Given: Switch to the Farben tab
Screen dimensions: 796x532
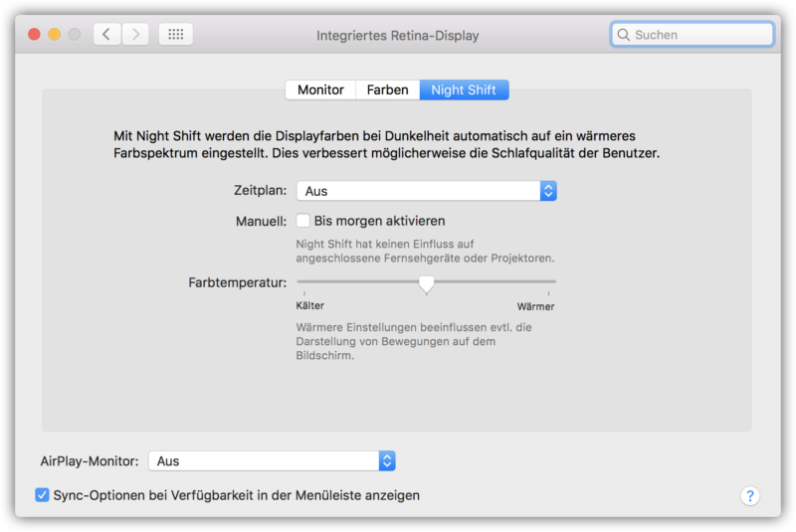Looking at the screenshot, I should point(387,89).
